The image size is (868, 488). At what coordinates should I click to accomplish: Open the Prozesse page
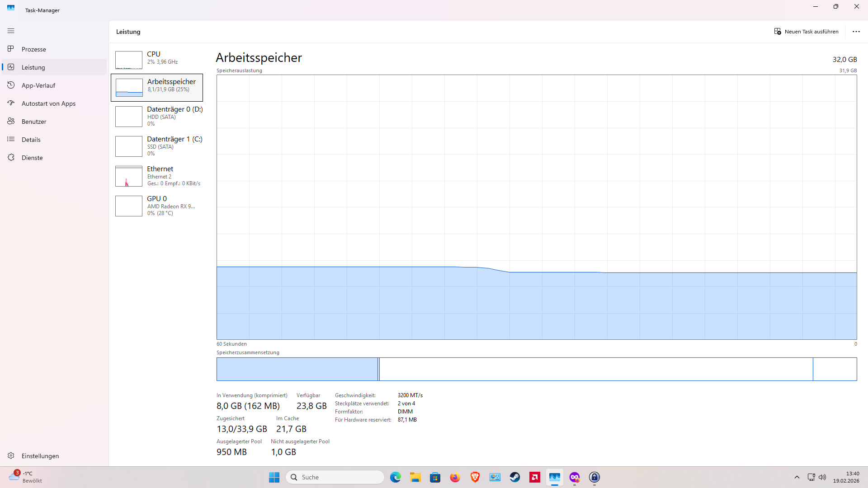34,49
